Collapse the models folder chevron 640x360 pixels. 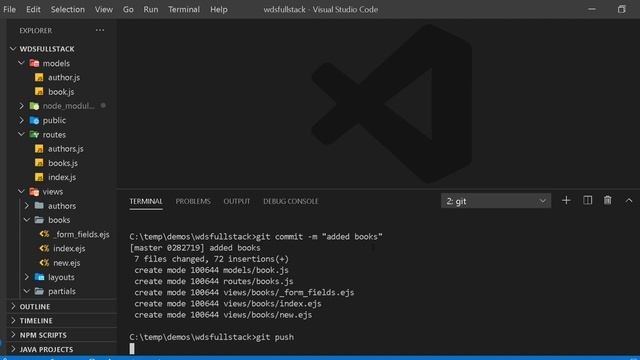(x=21, y=63)
